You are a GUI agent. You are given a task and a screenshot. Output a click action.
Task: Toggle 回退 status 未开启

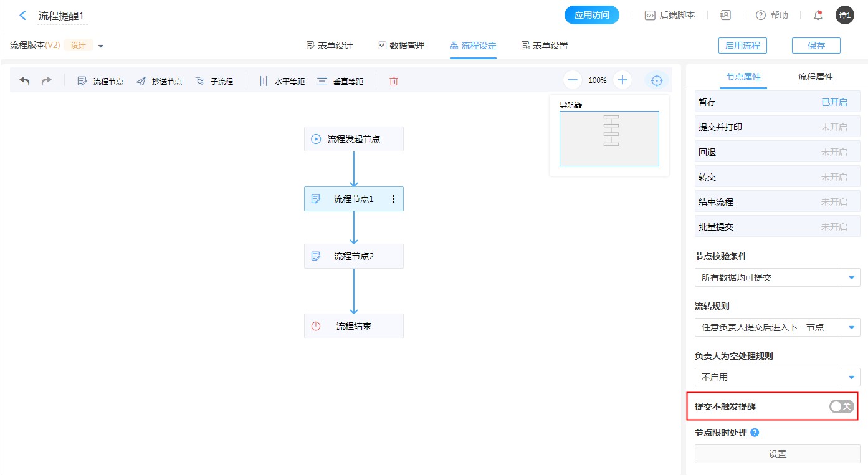pyautogui.click(x=834, y=152)
